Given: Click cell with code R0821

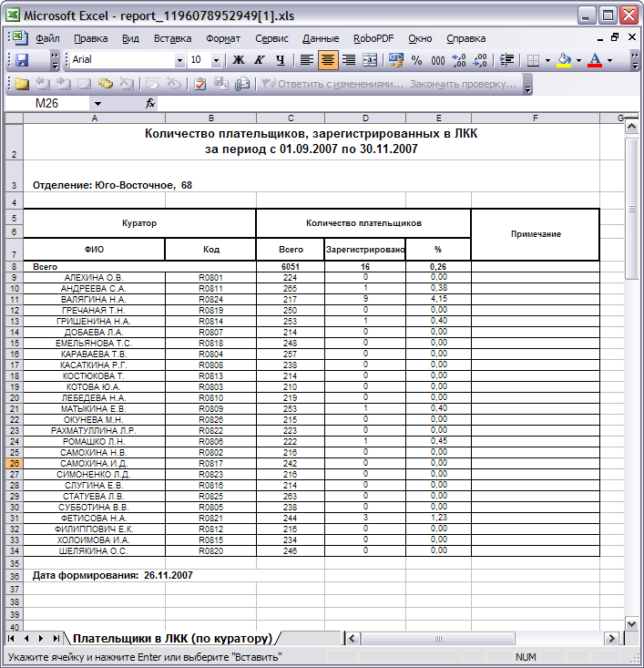Looking at the screenshot, I should pos(210,518).
